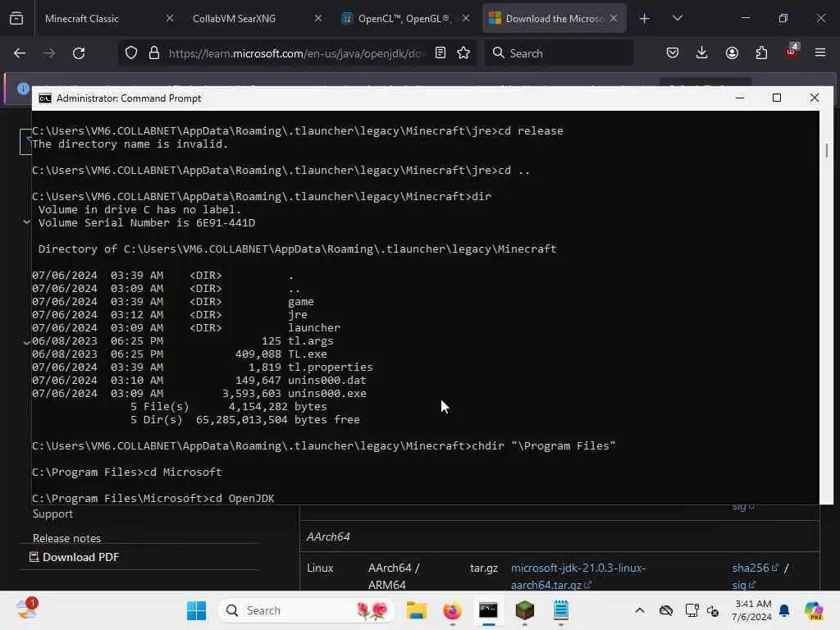Open Windows widgets weather icon
Screen dimensions: 840x630
(x=27, y=609)
